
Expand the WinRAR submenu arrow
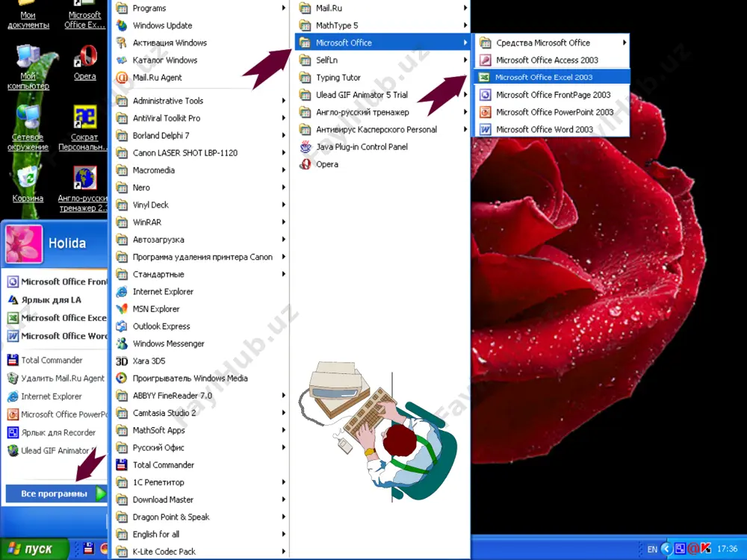click(x=283, y=222)
